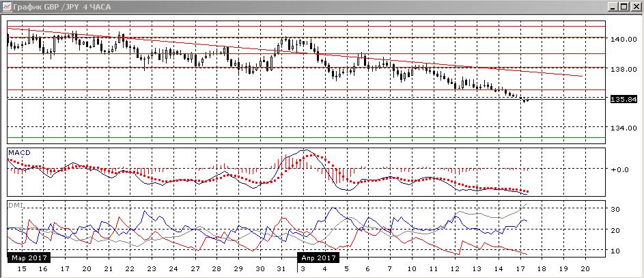644x278 pixels.
Task: Maximize the GBP/JPY chart window
Action: click(625, 7)
